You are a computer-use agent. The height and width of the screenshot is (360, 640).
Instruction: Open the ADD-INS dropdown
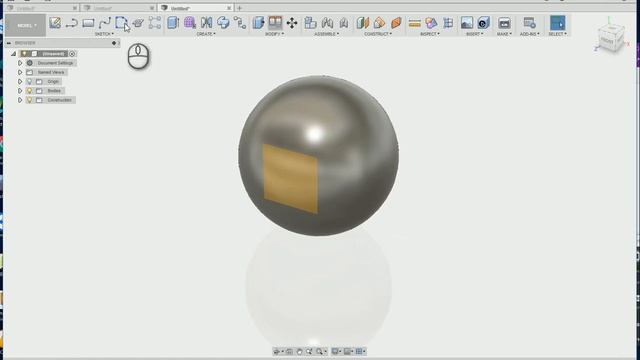530,34
